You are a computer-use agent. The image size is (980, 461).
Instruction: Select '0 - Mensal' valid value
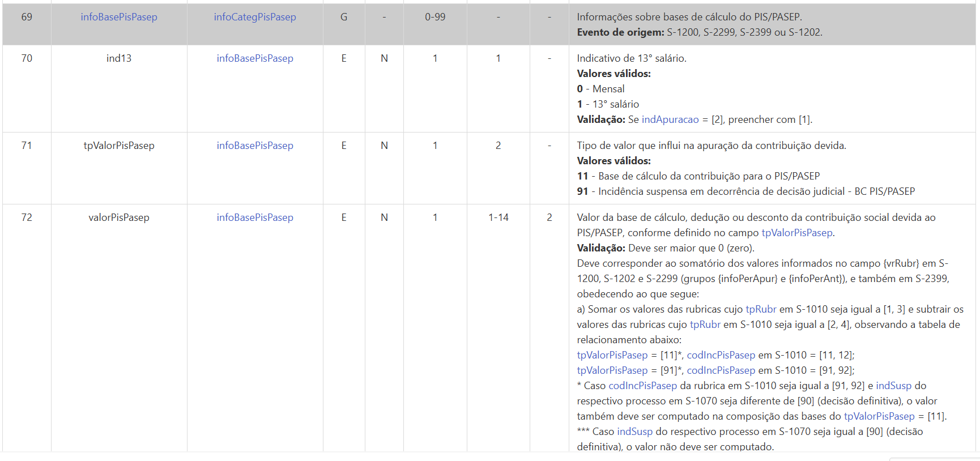click(600, 89)
